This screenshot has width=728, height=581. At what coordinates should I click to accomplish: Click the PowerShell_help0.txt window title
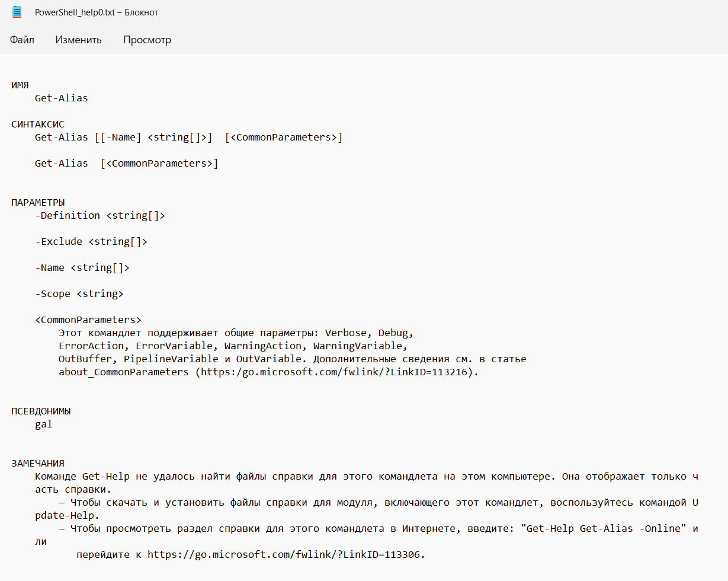coord(97,12)
